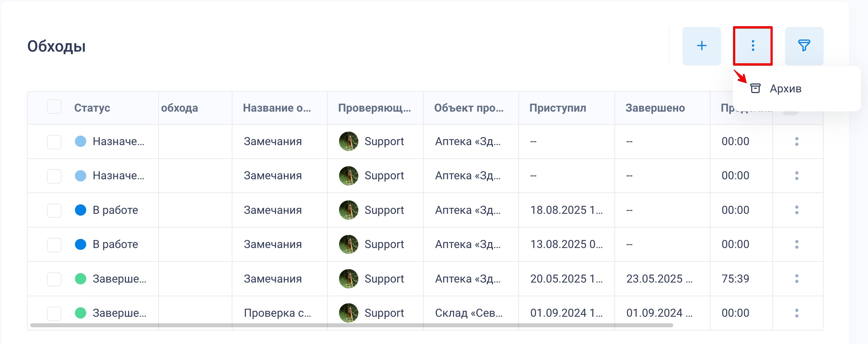
Task: Toggle the select-all checkbox in table header
Action: (x=54, y=107)
